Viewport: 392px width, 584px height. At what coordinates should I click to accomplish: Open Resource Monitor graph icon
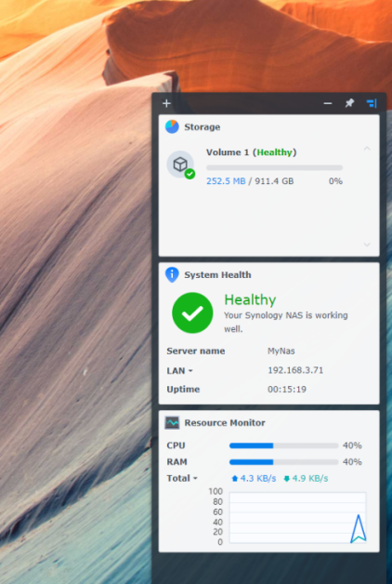tap(172, 423)
